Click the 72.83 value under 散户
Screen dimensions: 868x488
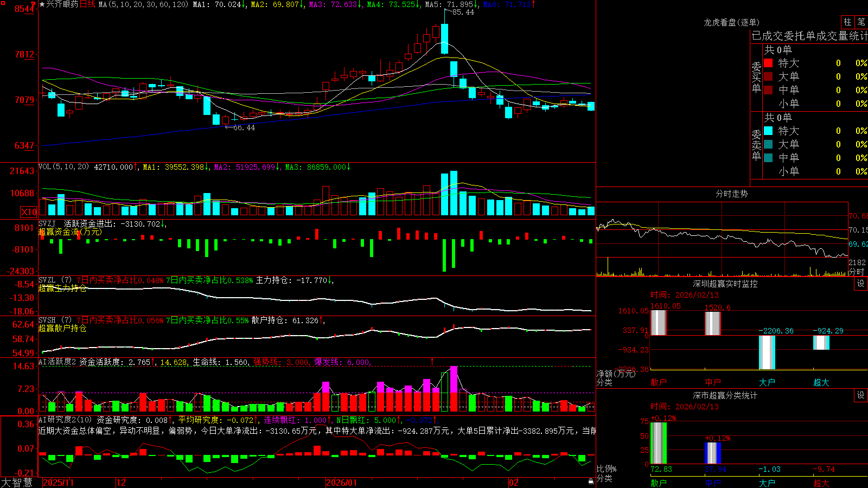coord(661,469)
